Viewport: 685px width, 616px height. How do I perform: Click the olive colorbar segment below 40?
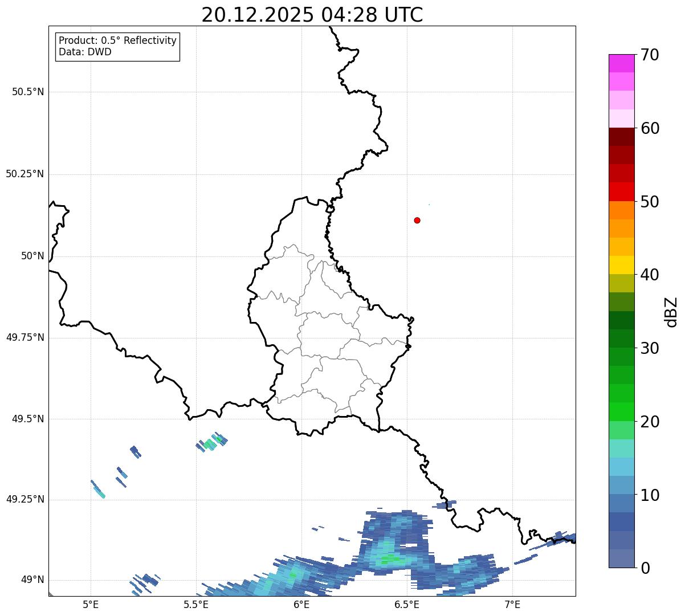coord(621,283)
